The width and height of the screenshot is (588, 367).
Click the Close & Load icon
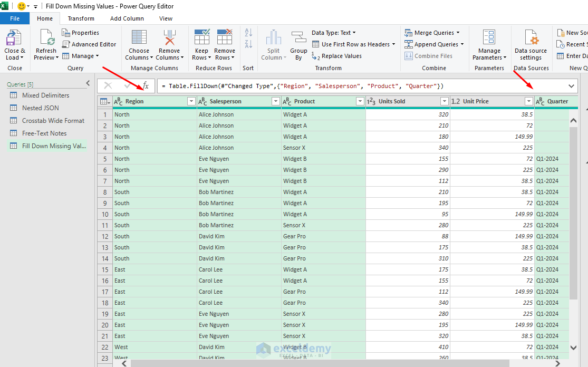[x=14, y=38]
